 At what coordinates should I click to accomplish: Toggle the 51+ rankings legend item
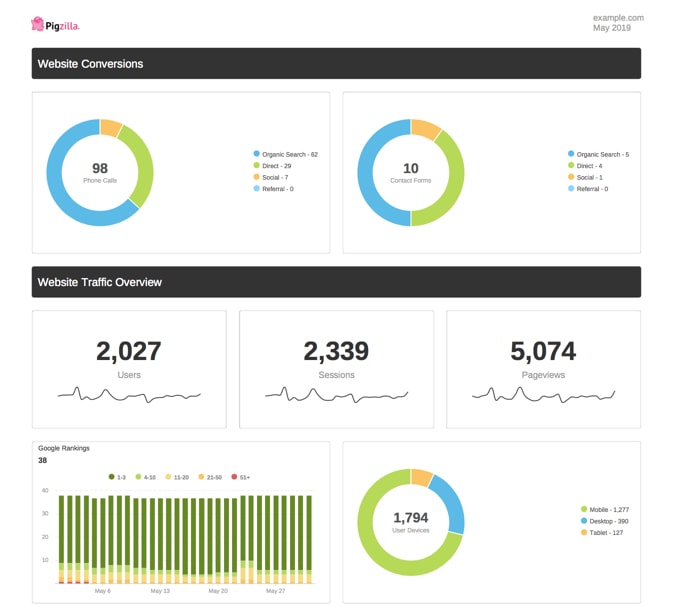[241, 477]
